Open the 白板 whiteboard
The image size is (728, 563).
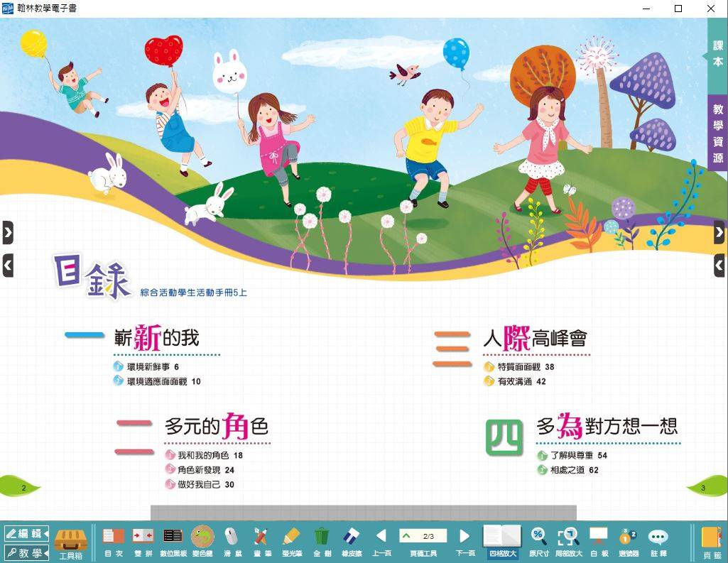coord(599,542)
